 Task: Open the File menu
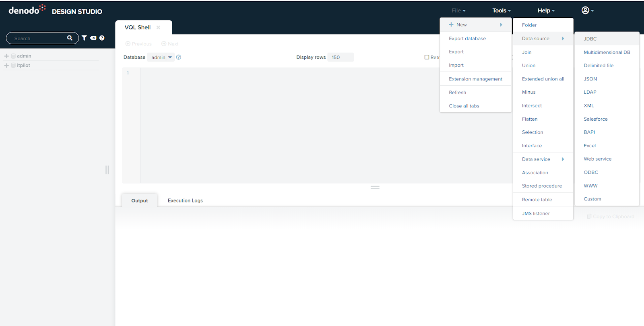(458, 10)
